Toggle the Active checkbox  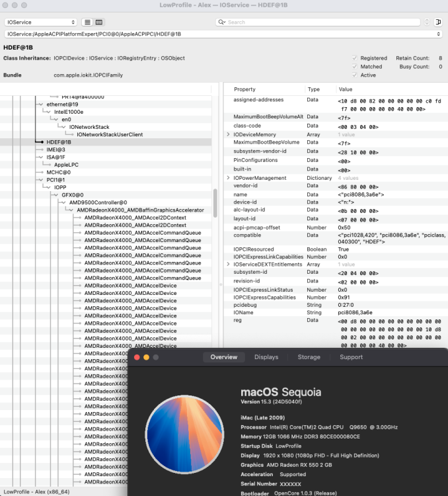pyautogui.click(x=354, y=75)
